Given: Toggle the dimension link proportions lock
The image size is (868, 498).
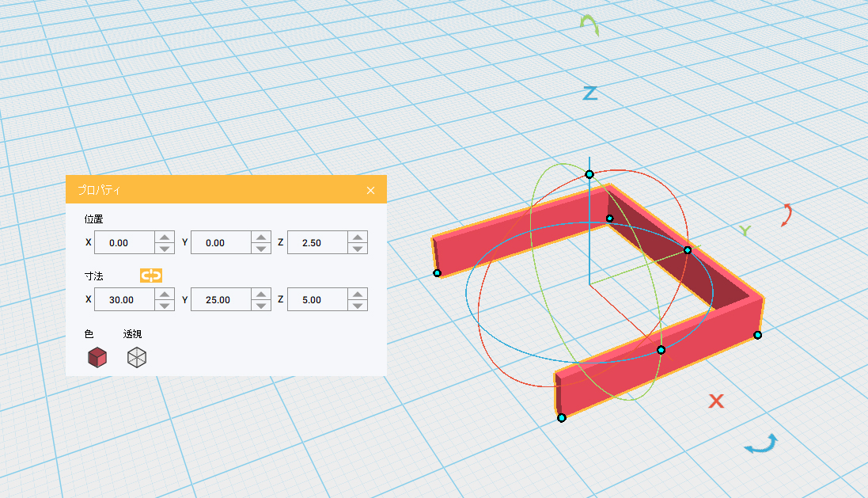Looking at the screenshot, I should pyautogui.click(x=150, y=276).
